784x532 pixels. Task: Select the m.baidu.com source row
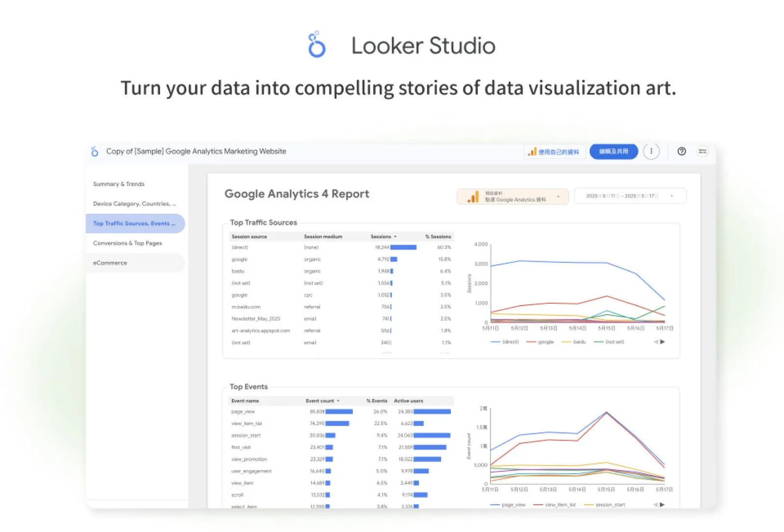341,307
